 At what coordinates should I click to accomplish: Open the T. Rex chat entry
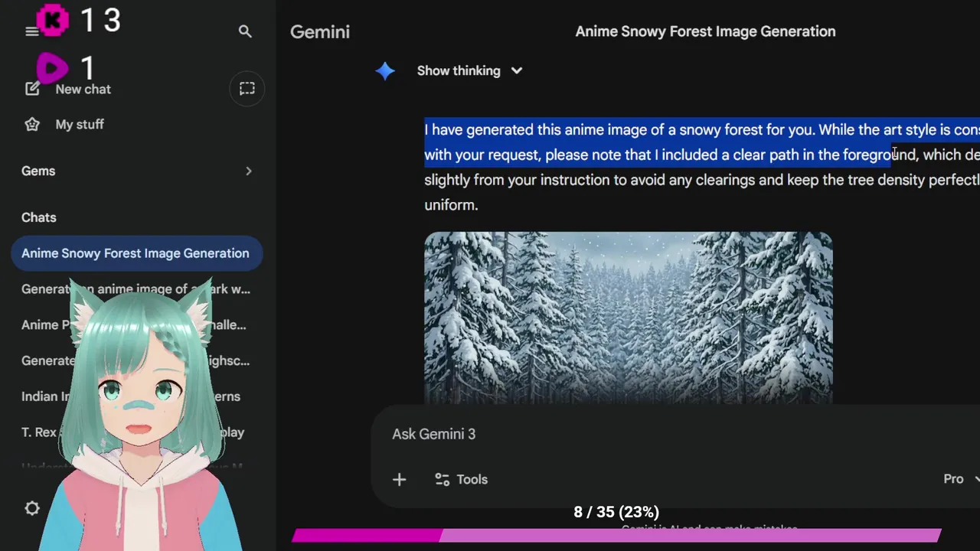(x=38, y=432)
